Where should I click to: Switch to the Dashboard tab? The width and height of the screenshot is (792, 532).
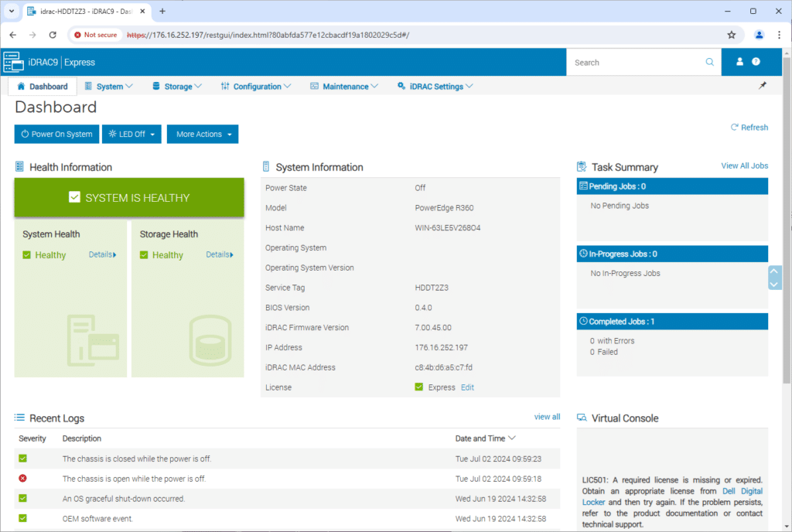point(43,87)
